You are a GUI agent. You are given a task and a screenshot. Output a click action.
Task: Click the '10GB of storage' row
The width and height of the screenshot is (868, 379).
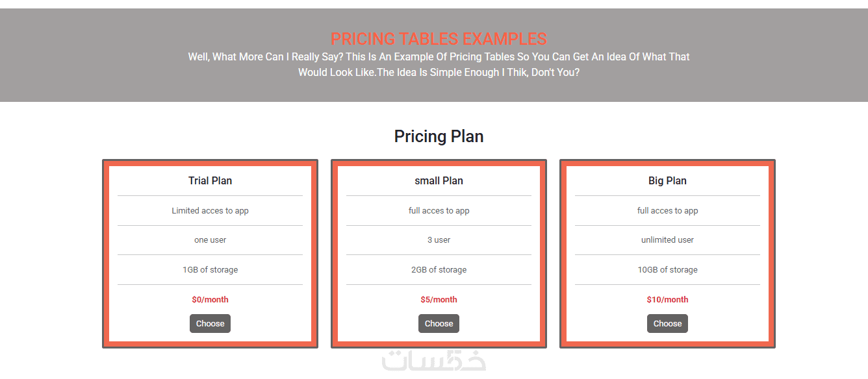click(x=667, y=269)
